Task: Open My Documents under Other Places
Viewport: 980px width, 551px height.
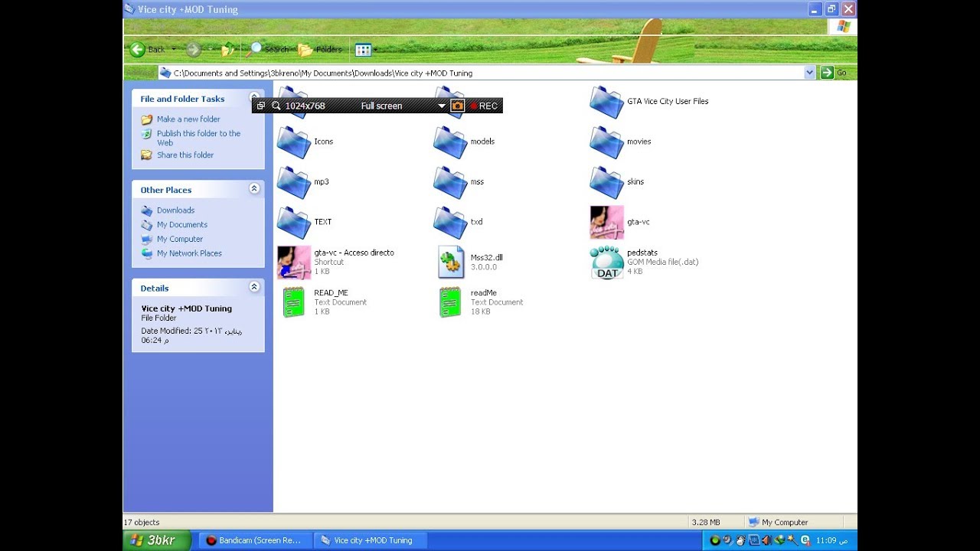Action: [x=182, y=225]
